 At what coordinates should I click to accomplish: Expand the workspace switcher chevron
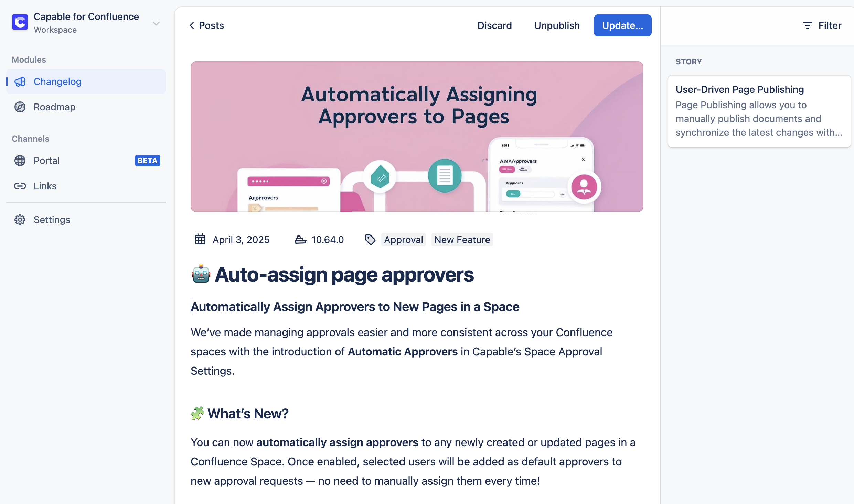[x=156, y=23]
